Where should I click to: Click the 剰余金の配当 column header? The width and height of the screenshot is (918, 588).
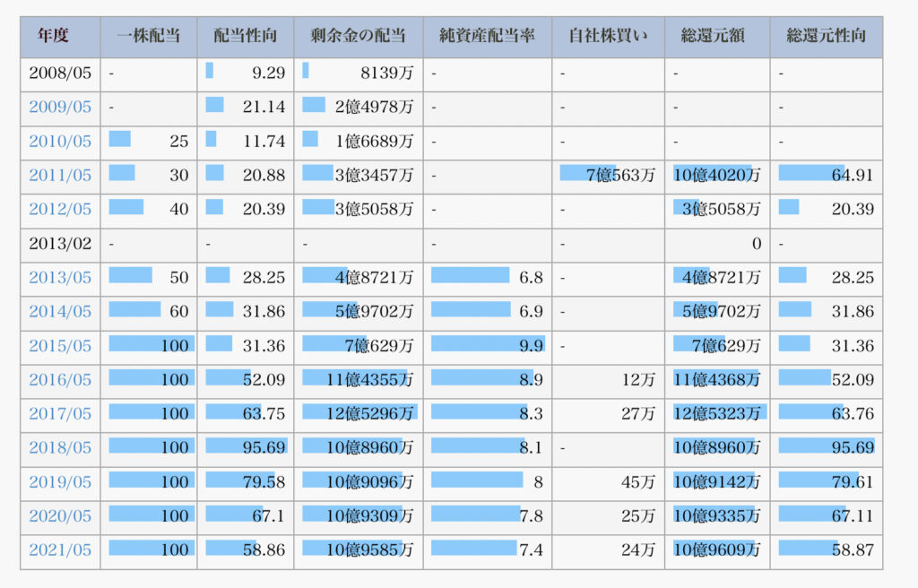pyautogui.click(x=358, y=36)
